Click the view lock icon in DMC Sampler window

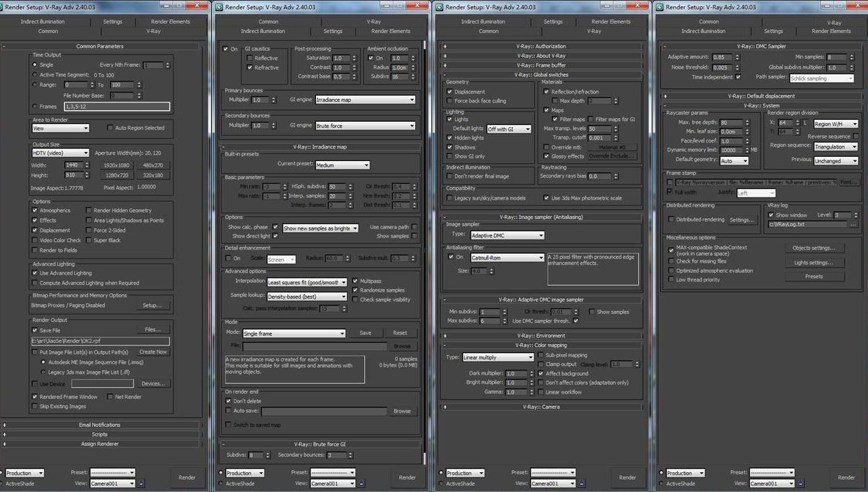tap(801, 484)
